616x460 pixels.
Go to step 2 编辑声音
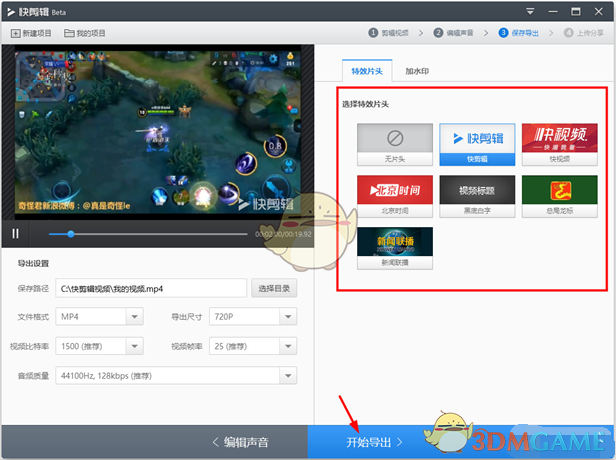point(454,33)
